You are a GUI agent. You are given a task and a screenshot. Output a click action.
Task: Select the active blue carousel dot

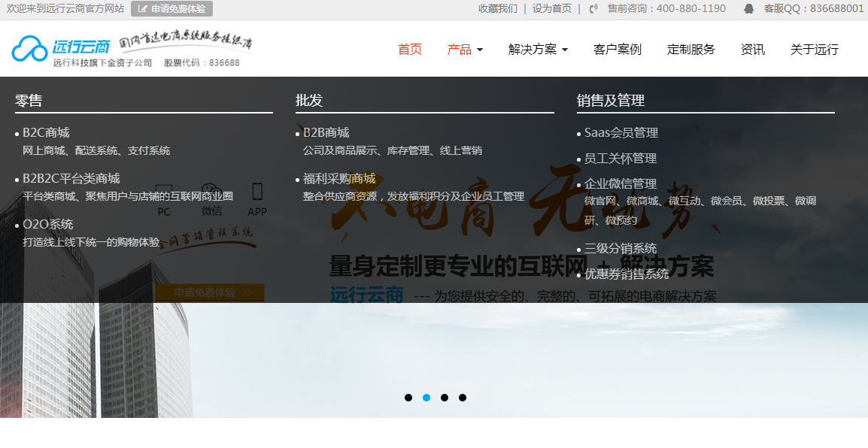tap(426, 398)
